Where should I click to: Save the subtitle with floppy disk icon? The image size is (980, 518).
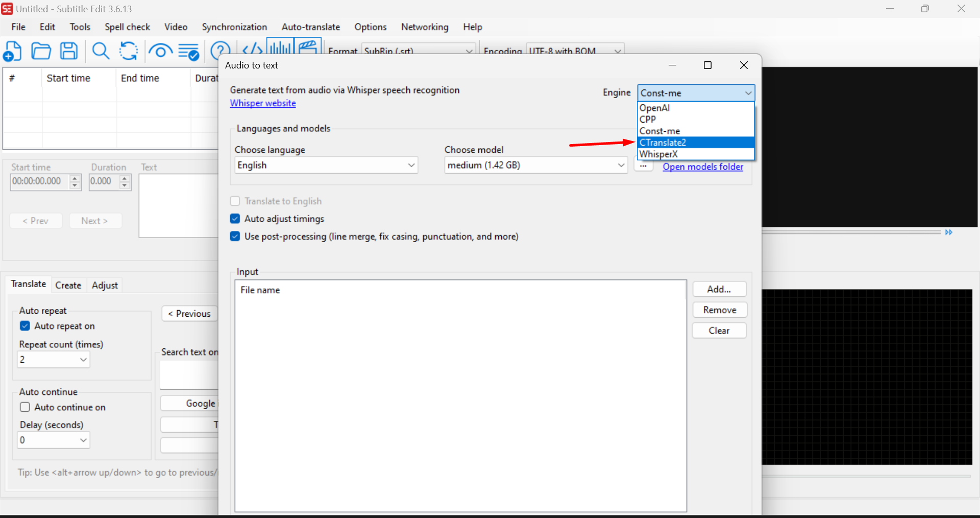point(69,51)
